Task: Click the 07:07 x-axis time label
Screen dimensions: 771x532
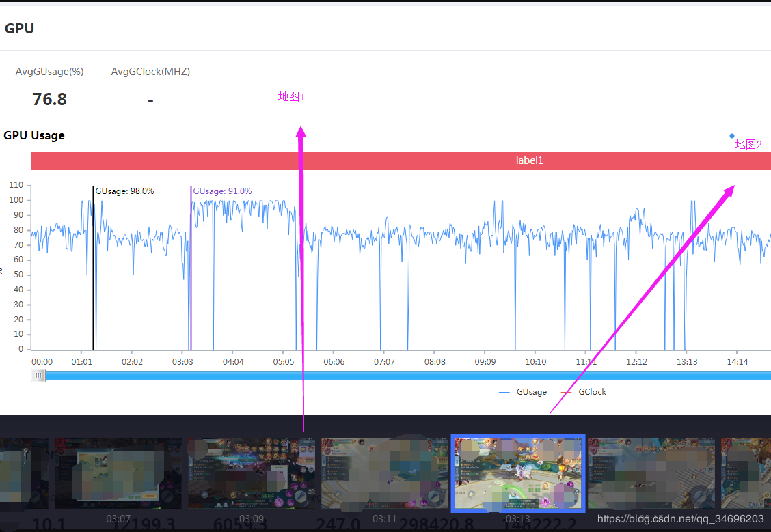Action: (x=384, y=362)
